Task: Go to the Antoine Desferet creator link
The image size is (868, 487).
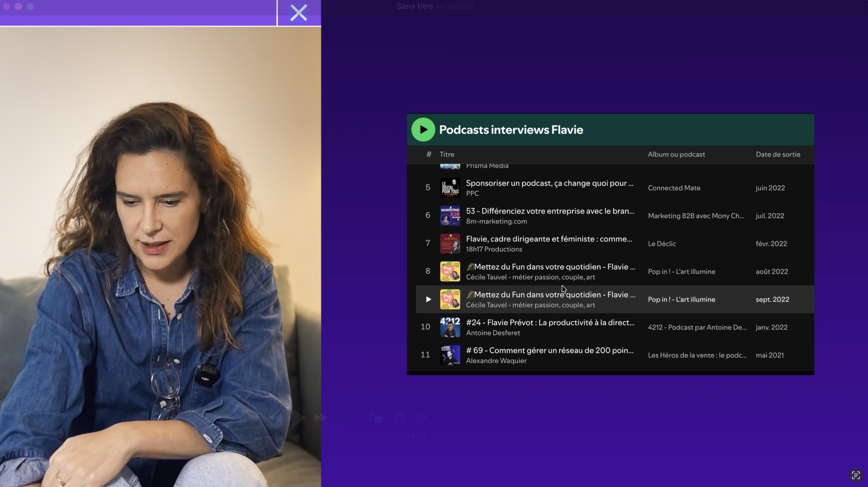Action: point(493,333)
